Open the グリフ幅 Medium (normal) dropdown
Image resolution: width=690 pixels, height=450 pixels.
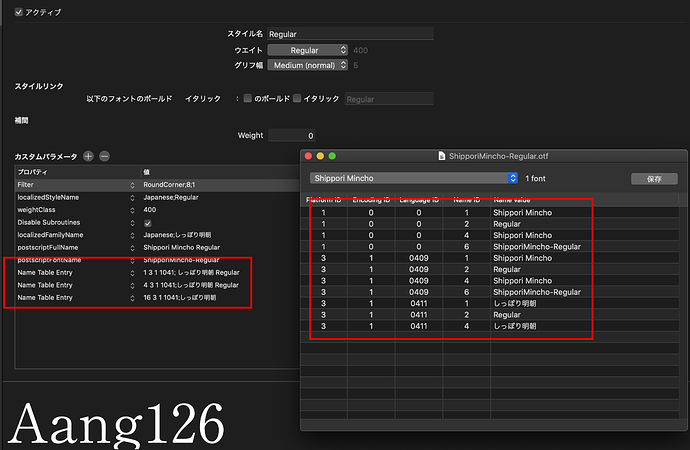(307, 65)
